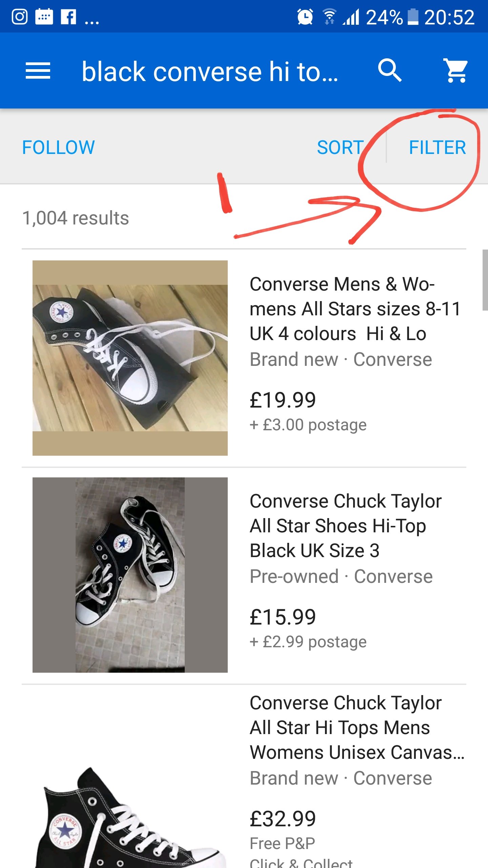Tap the Instagram notification icon
This screenshot has height=868, width=488.
click(20, 17)
